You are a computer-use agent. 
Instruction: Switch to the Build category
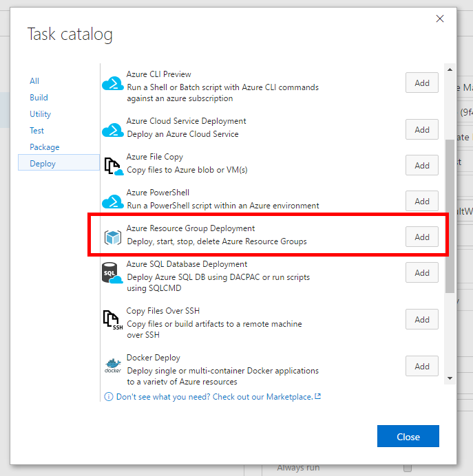[39, 98]
